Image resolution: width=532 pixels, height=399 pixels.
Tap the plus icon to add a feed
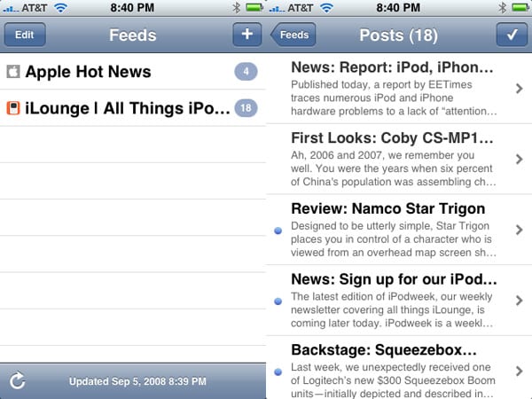(246, 35)
